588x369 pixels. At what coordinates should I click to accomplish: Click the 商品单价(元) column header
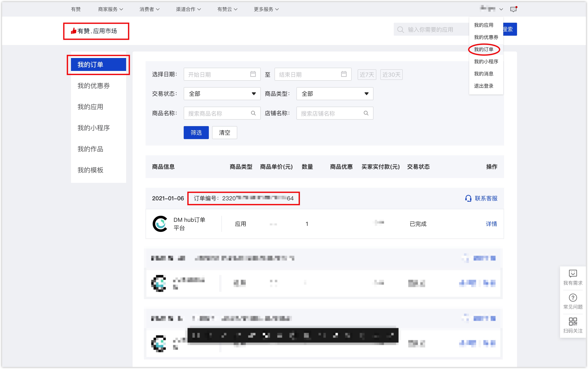[276, 167]
